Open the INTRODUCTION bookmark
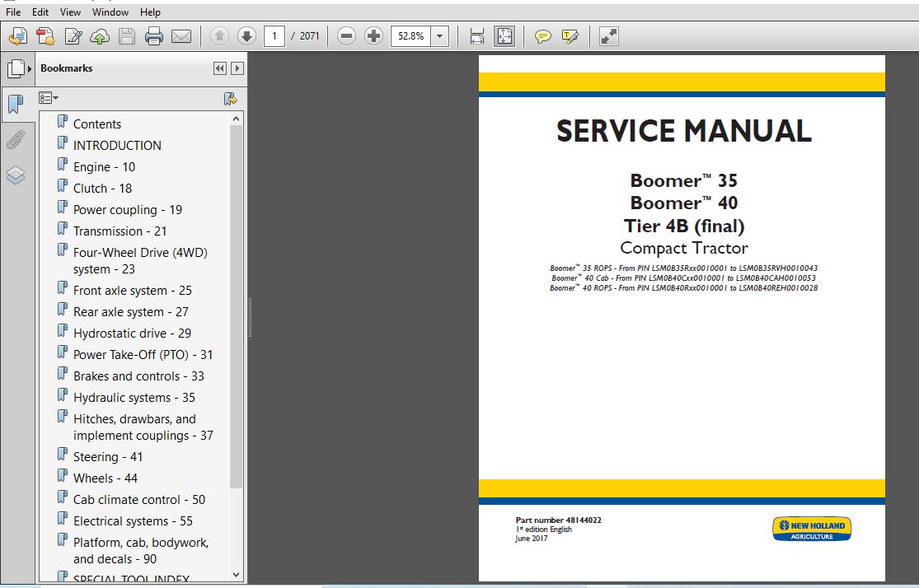The image size is (919, 588). click(117, 145)
